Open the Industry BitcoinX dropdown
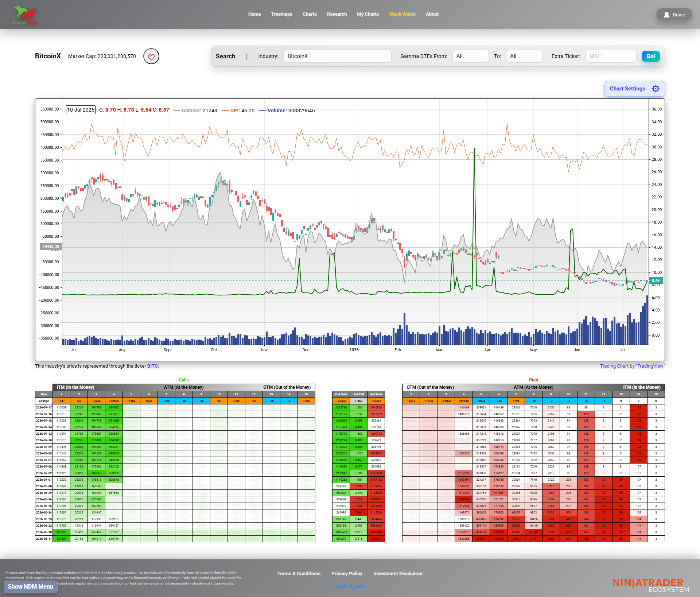Screen dimensions: 700x597 point(337,56)
